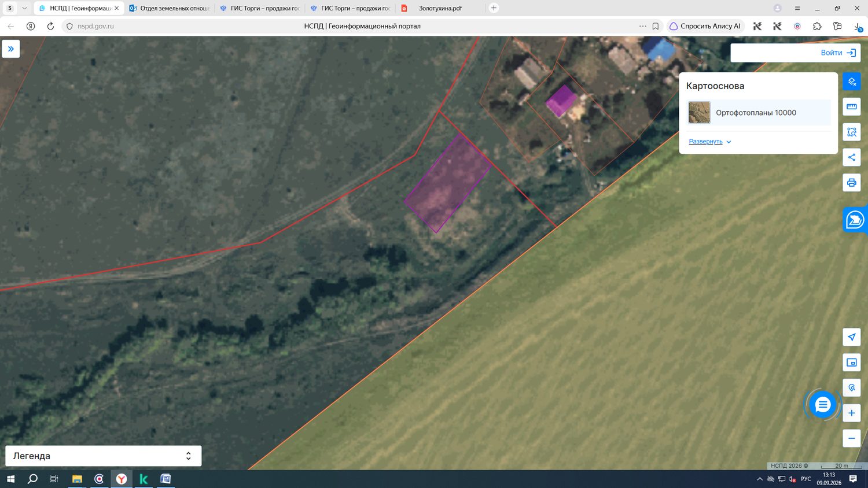Screen dimensions: 868x488
Task: Open the tab list dropdown arrow
Action: [x=24, y=8]
